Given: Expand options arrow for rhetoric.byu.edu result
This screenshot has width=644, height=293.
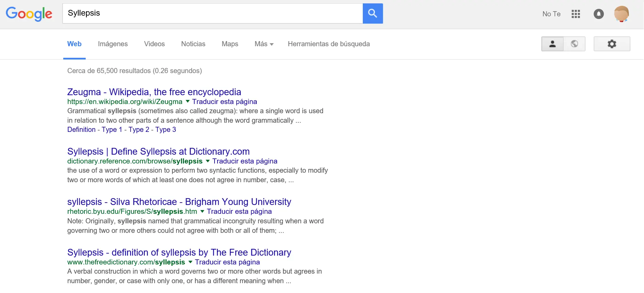Looking at the screenshot, I should click(x=202, y=211).
